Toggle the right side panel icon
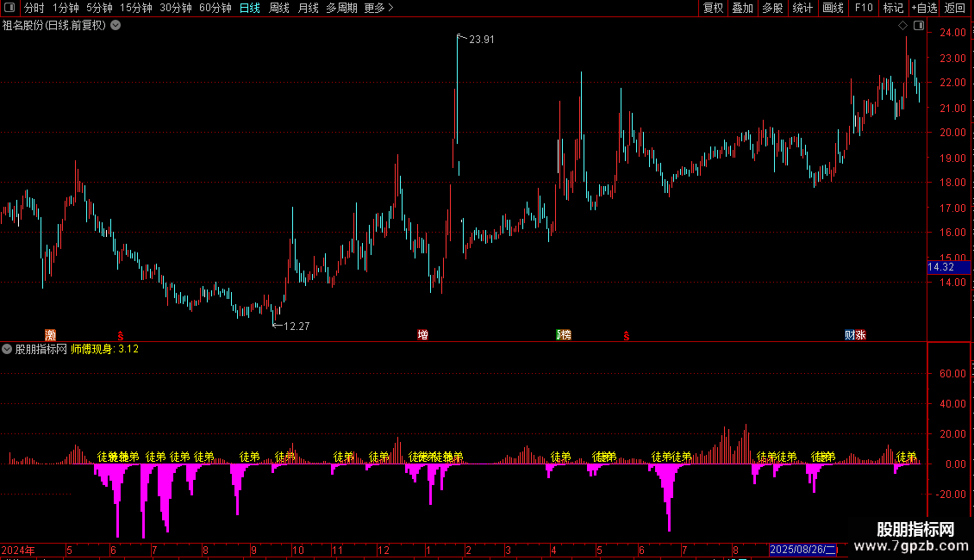 pos(919,26)
